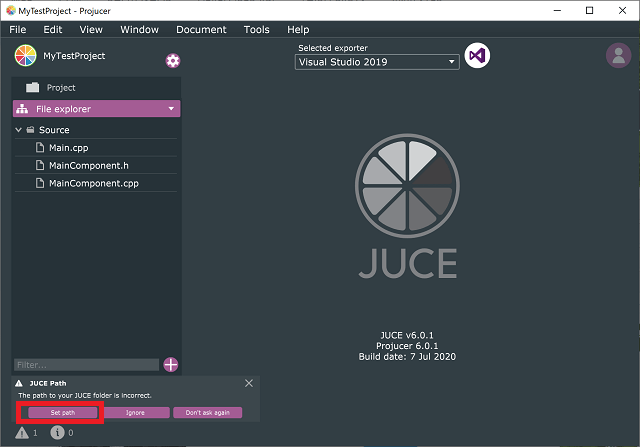Open the View menu
The height and width of the screenshot is (447, 640).
coord(91,29)
